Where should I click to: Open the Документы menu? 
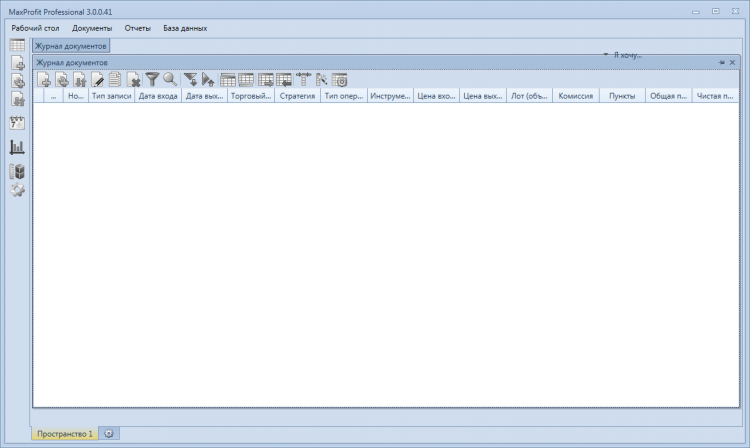(x=92, y=28)
